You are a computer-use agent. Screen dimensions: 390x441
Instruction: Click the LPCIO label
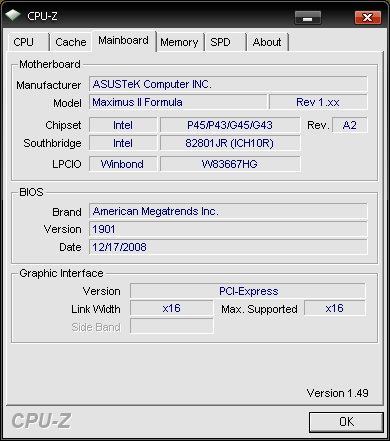(67, 164)
